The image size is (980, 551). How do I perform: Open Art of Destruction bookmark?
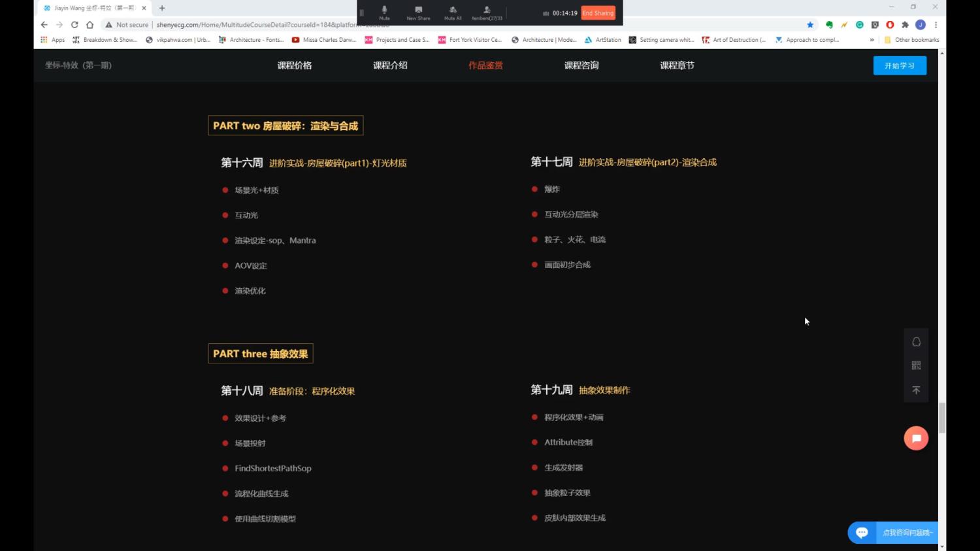734,40
